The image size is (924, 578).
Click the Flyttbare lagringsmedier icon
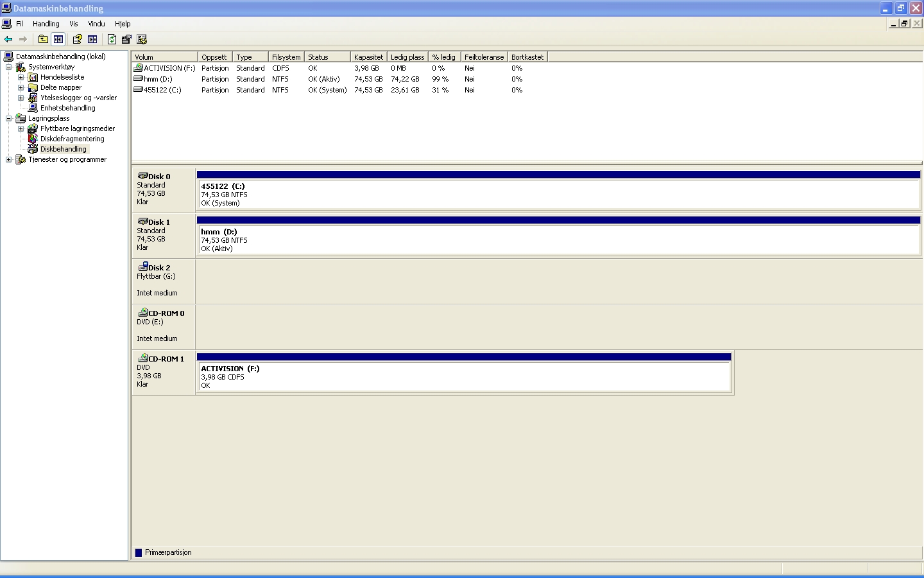click(x=33, y=128)
